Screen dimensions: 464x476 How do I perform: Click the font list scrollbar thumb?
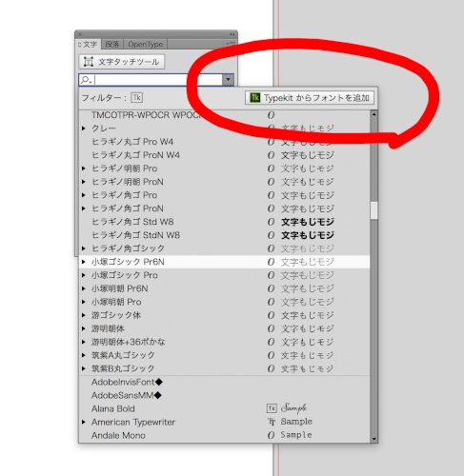click(373, 210)
